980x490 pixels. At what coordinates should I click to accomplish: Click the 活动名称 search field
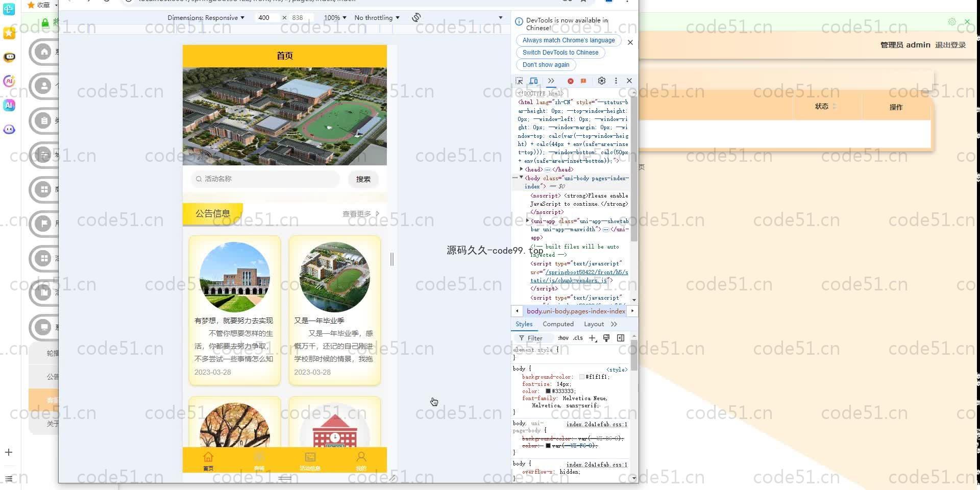(x=265, y=179)
